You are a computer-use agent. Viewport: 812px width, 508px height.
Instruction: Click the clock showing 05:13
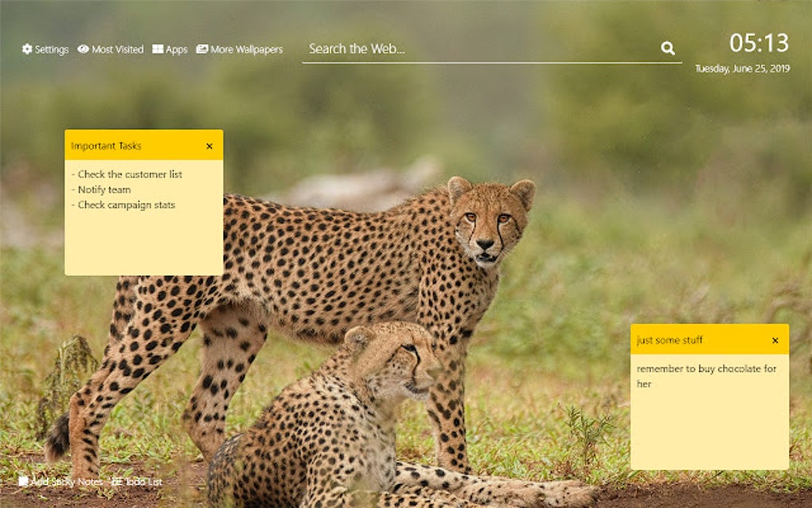(759, 44)
